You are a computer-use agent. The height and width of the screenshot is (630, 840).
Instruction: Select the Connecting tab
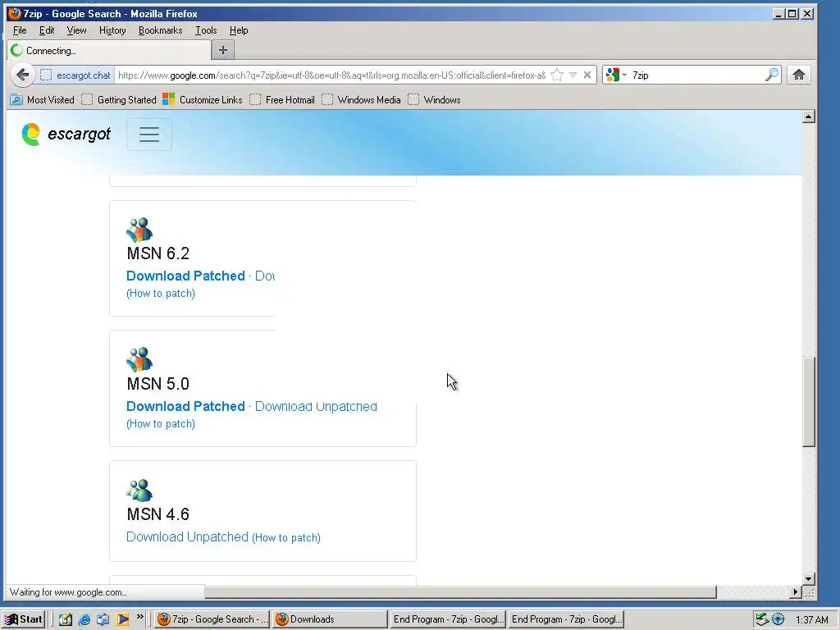(x=109, y=50)
